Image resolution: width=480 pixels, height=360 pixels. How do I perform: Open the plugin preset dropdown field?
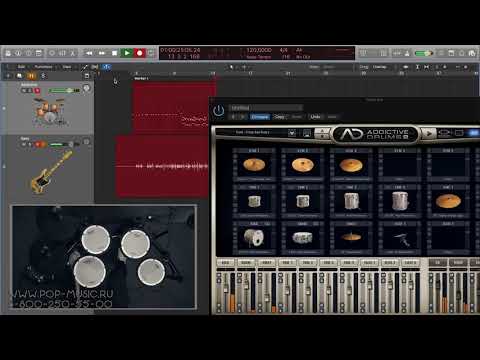coord(266,108)
